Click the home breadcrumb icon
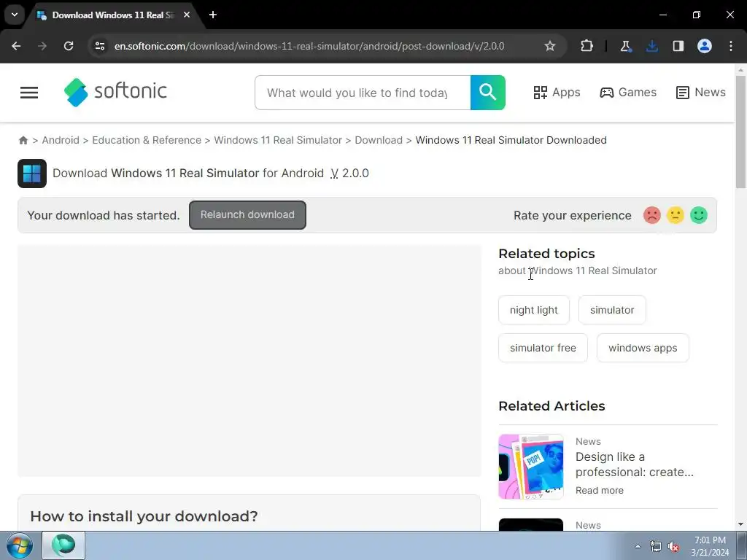The image size is (747, 560). point(23,140)
